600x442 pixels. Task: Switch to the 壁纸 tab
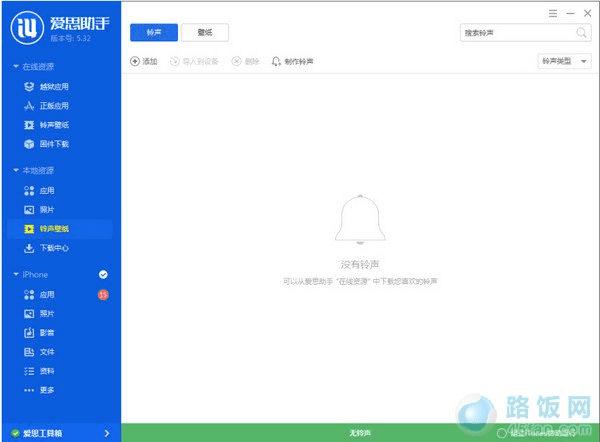(x=205, y=33)
